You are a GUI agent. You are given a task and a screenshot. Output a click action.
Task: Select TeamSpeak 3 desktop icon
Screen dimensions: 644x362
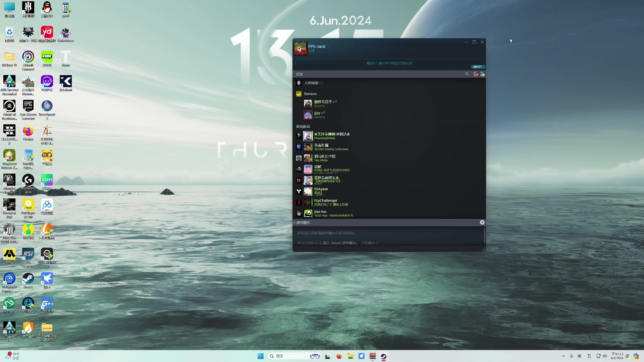click(x=47, y=110)
